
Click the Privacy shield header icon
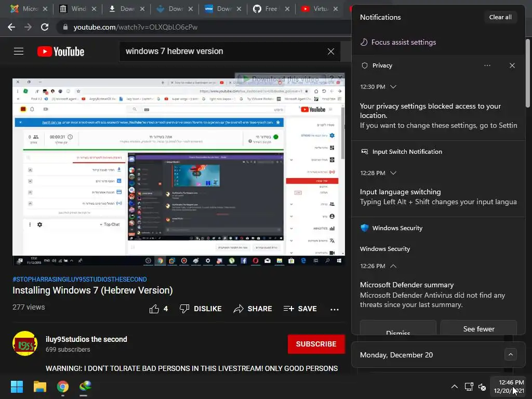click(364, 65)
